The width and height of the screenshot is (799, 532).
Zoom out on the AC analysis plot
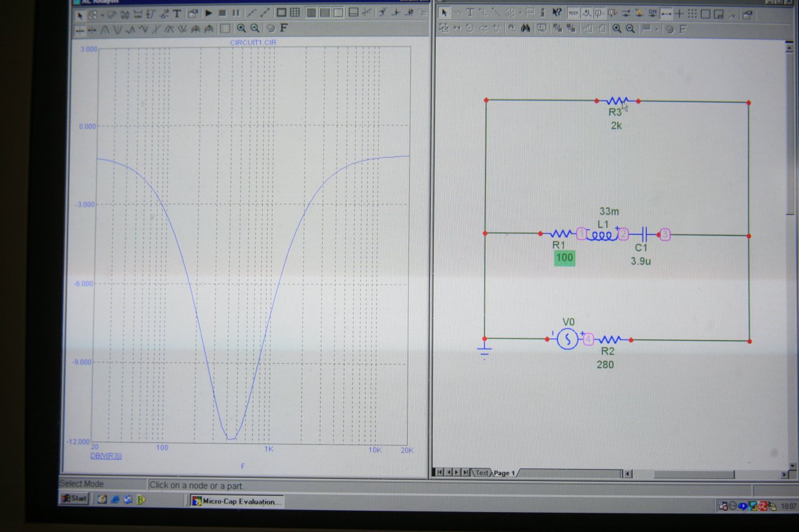click(x=255, y=28)
